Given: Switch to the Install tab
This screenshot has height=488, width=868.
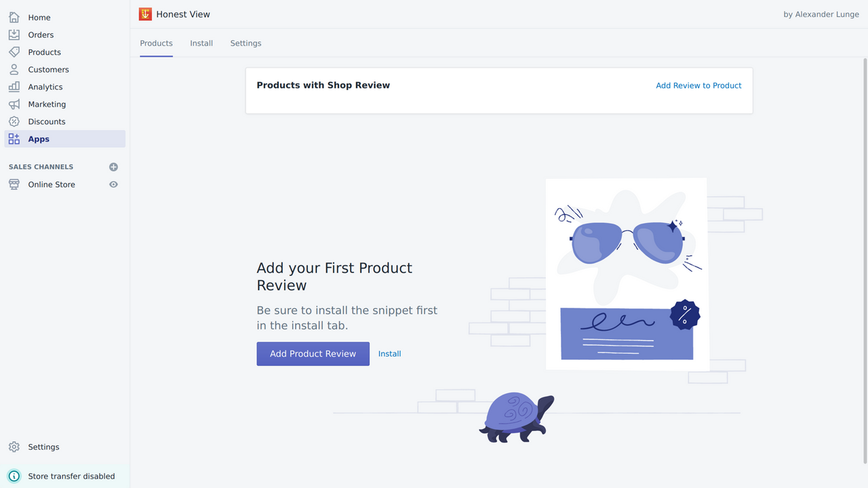Looking at the screenshot, I should pos(201,43).
